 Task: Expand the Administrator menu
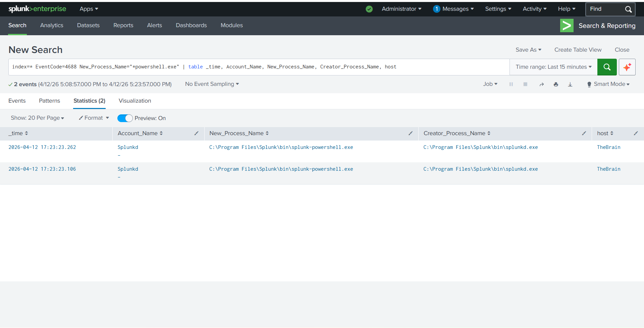click(401, 9)
